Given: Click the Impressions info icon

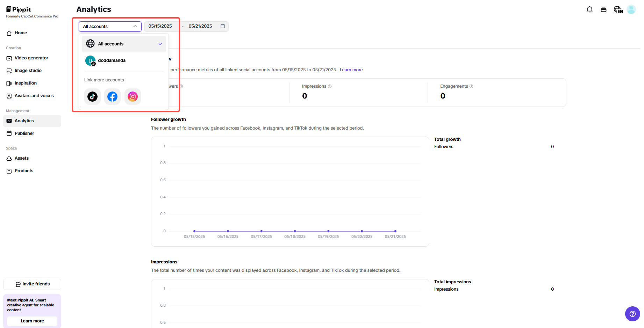Looking at the screenshot, I should pyautogui.click(x=330, y=86).
